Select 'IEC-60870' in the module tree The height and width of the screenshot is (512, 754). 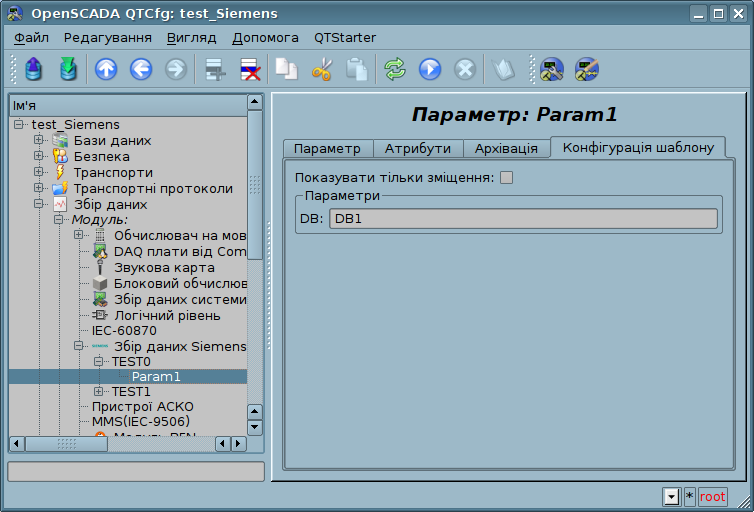tap(124, 330)
